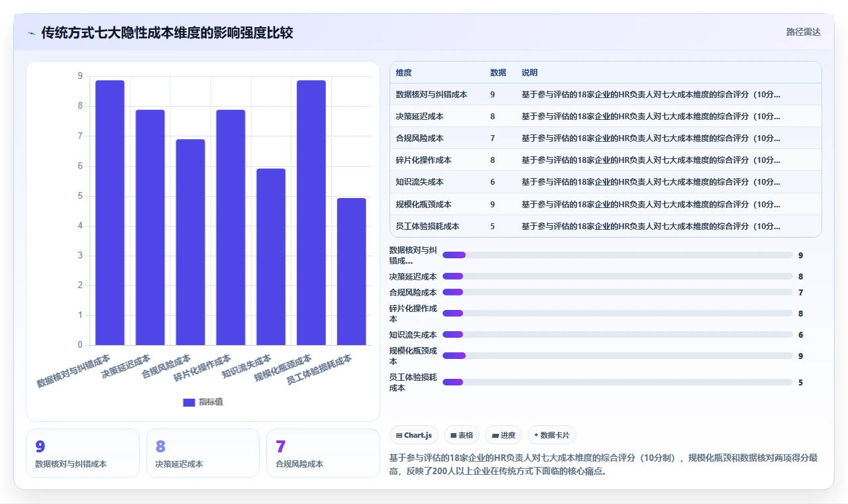Open the data card showing 7 合规风险成本
The width and height of the screenshot is (848, 504).
[323, 453]
